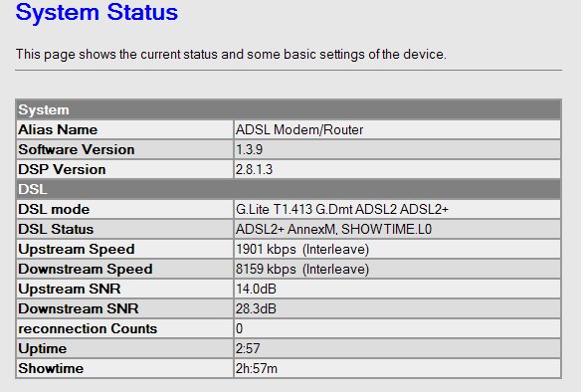Image resolution: width=581 pixels, height=392 pixels.
Task: Select the Upstream SNR 14.0dB value
Action: point(256,289)
